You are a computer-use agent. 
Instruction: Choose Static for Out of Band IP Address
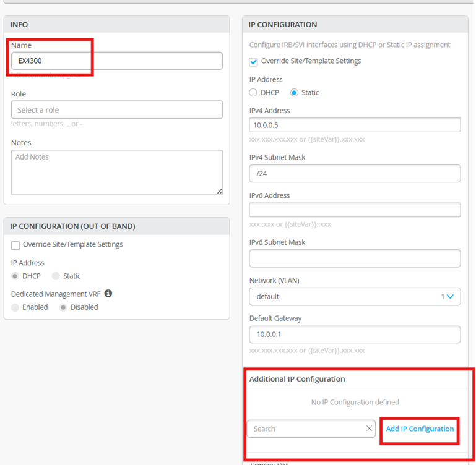coord(56,276)
